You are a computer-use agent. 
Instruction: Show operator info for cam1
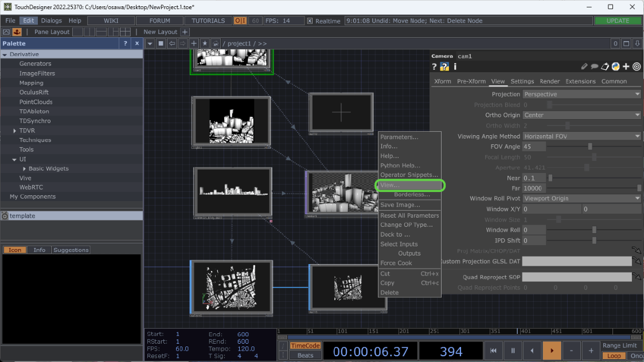coord(455,66)
